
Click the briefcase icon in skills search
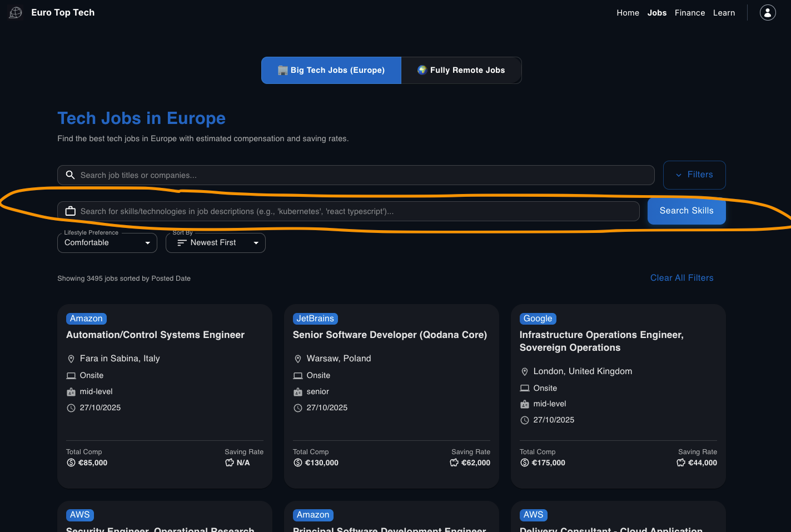click(71, 211)
